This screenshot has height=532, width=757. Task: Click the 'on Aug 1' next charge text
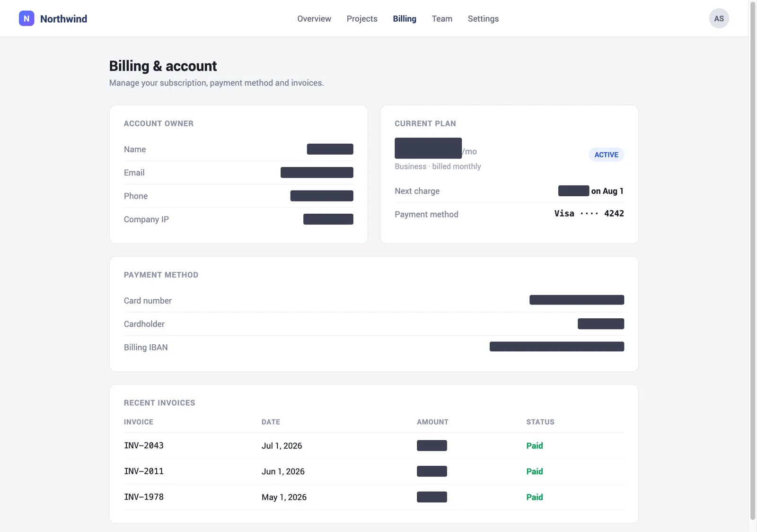click(x=607, y=191)
